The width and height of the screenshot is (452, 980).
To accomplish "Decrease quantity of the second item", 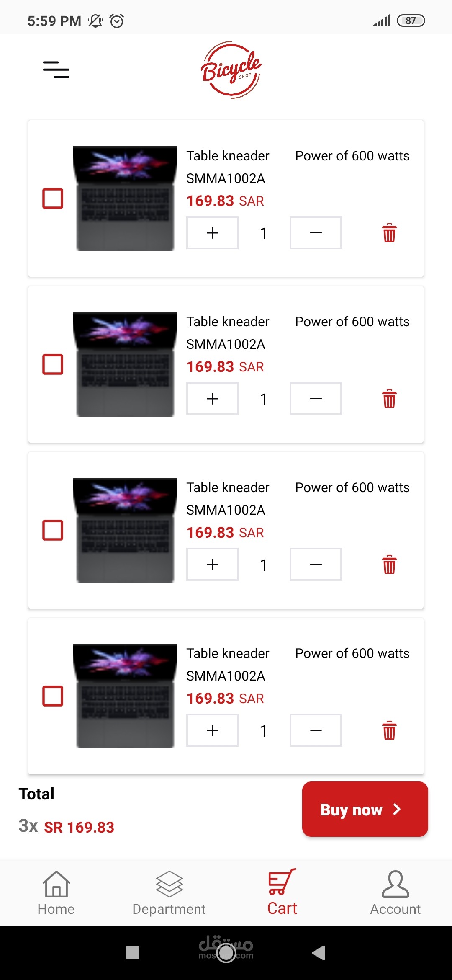I will click(316, 399).
